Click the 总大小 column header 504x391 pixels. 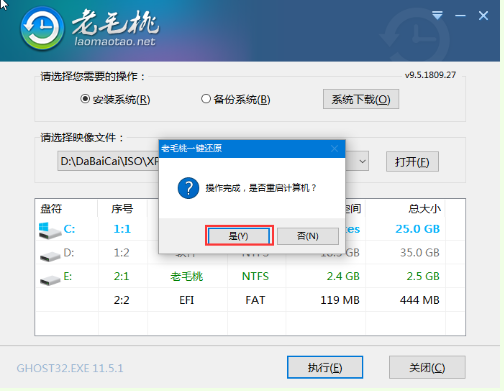[x=424, y=209]
